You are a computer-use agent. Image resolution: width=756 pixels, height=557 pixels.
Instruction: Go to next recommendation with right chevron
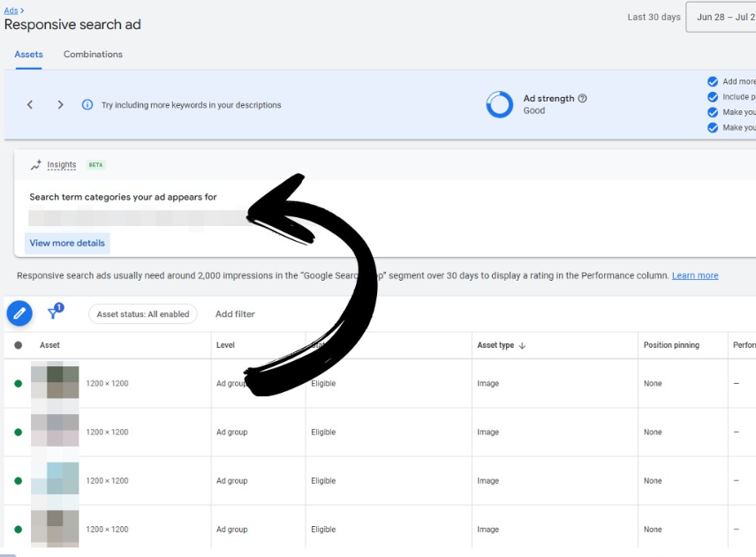(60, 105)
